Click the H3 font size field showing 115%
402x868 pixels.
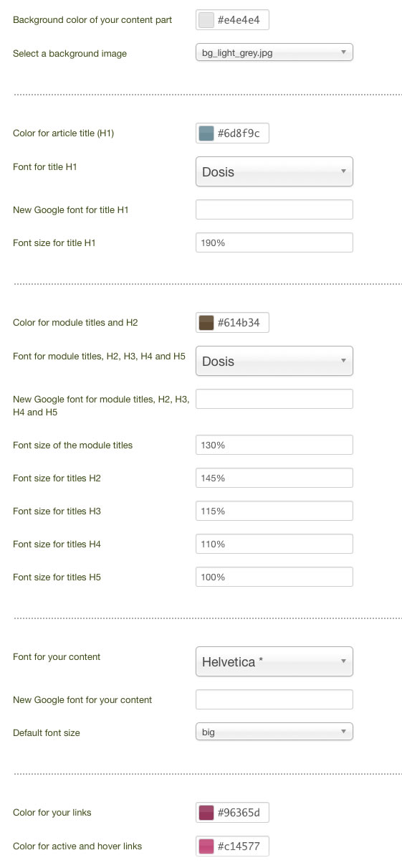point(274,511)
